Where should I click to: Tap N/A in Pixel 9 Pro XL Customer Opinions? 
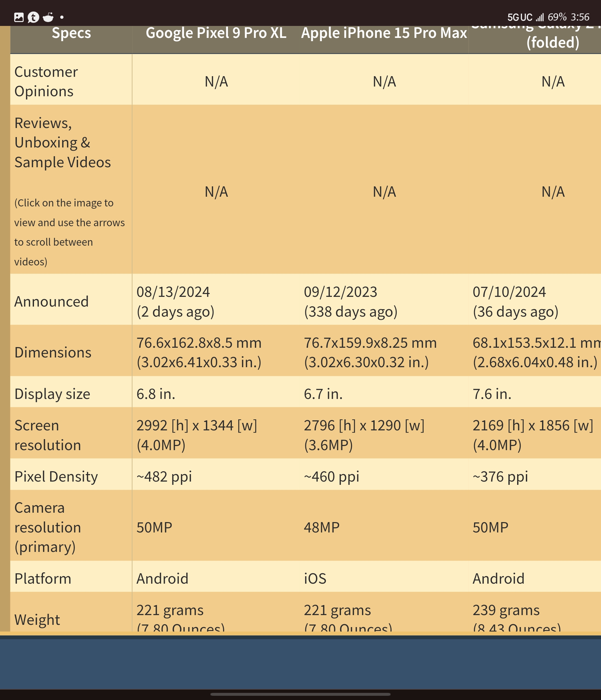point(216,81)
